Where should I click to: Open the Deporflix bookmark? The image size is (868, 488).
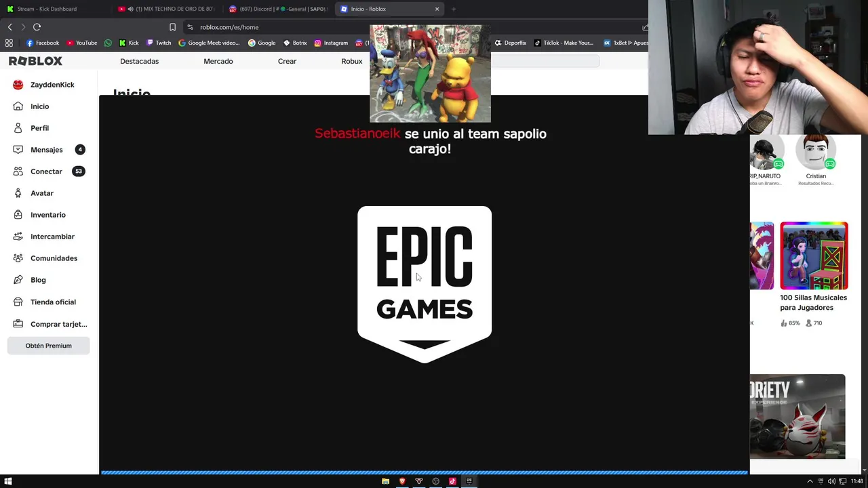[511, 43]
